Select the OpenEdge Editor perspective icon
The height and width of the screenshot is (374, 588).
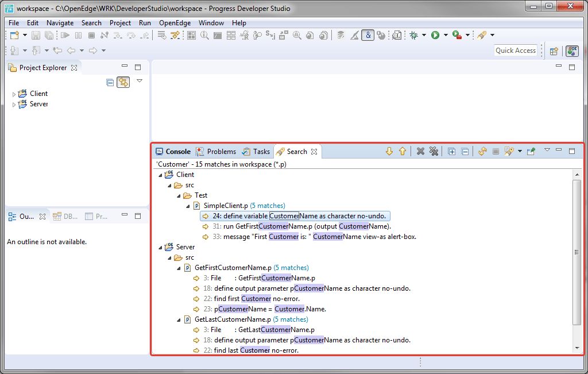[x=572, y=51]
